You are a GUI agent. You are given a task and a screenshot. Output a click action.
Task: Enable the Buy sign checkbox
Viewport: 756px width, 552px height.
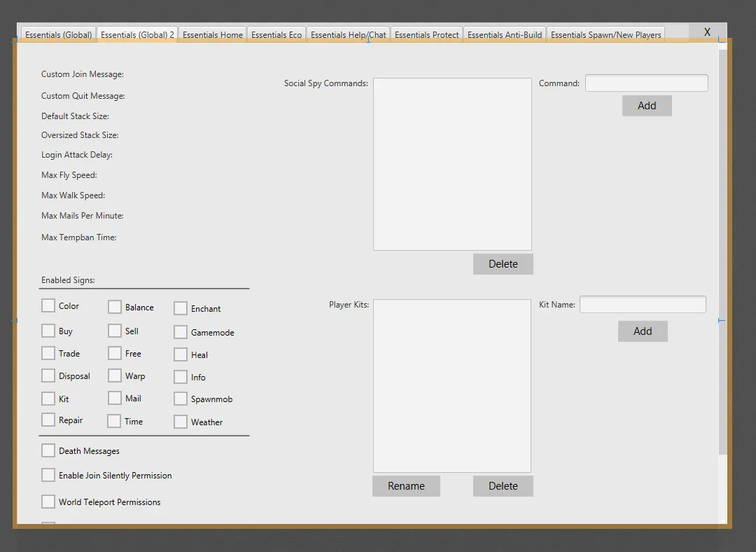(48, 331)
